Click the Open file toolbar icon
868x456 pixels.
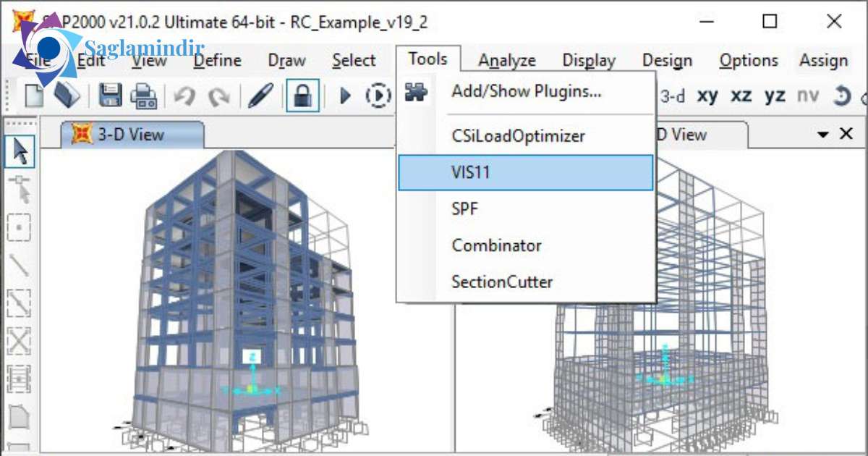click(x=68, y=95)
